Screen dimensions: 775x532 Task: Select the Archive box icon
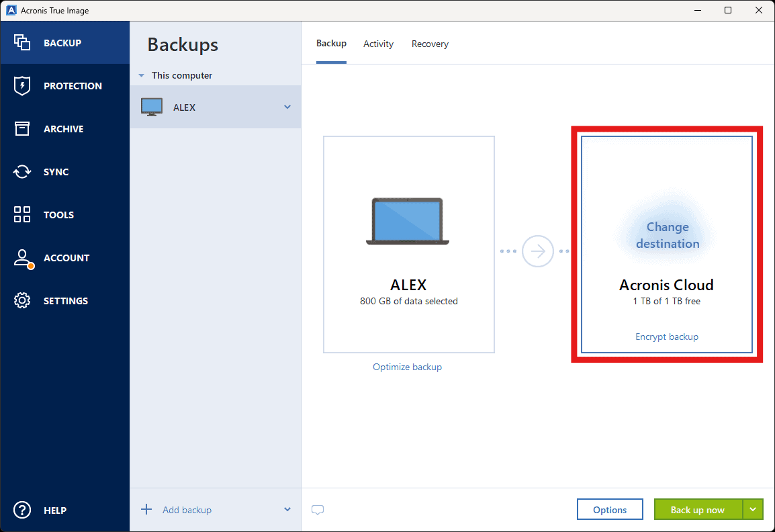(22, 129)
